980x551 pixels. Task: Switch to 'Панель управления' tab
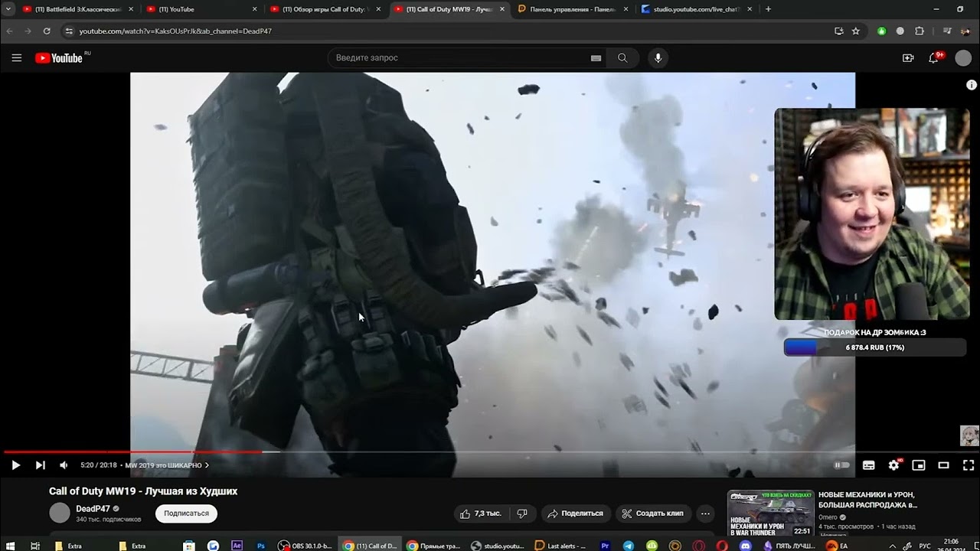coord(572,9)
